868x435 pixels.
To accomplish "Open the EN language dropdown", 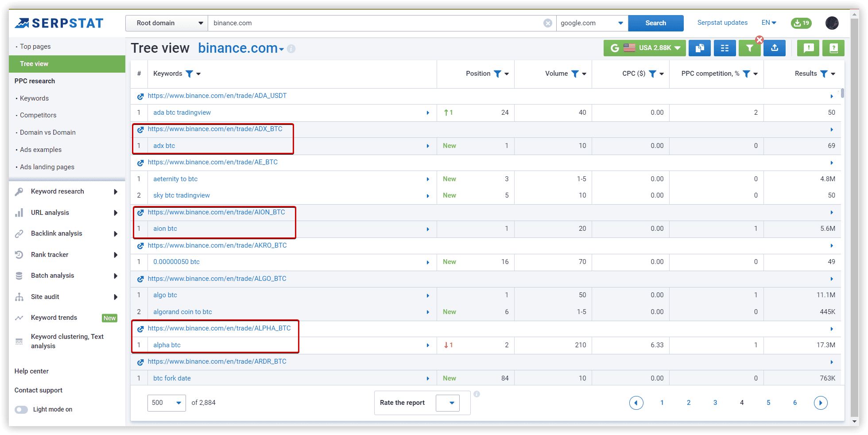I will click(x=769, y=23).
